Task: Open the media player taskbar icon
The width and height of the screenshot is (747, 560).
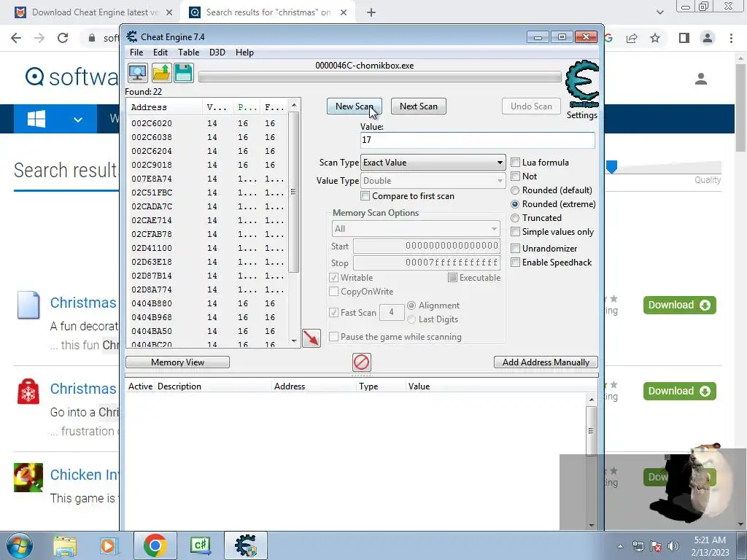Action: click(x=109, y=545)
